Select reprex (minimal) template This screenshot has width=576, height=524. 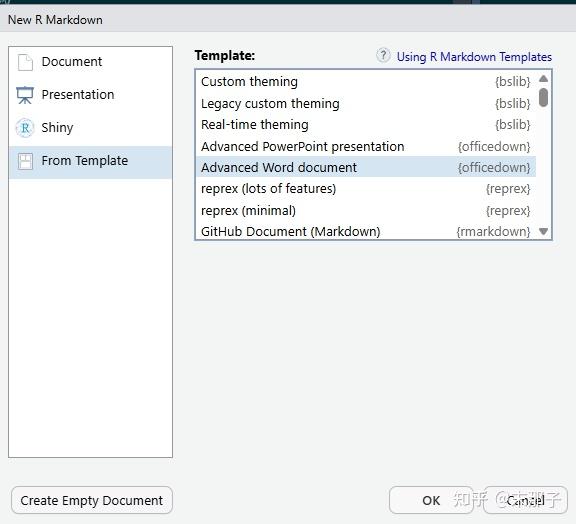pyautogui.click(x=366, y=210)
